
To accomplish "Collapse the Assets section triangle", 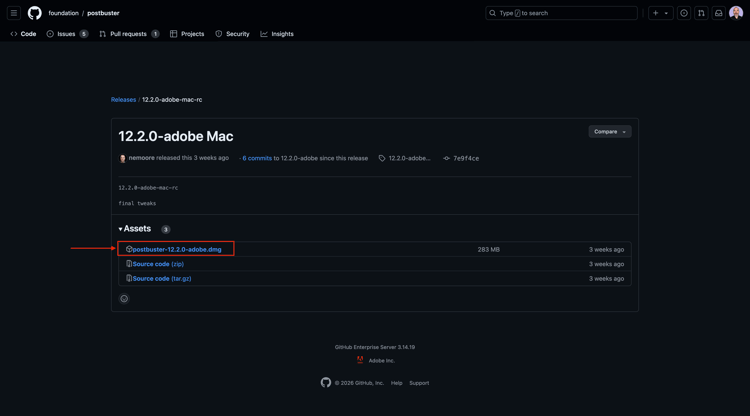I will [x=121, y=229].
